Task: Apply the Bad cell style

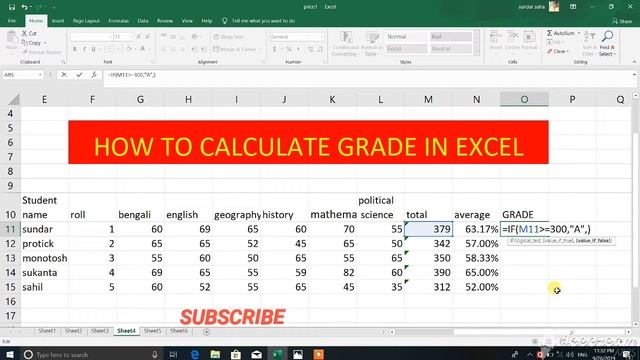Action: click(x=451, y=37)
